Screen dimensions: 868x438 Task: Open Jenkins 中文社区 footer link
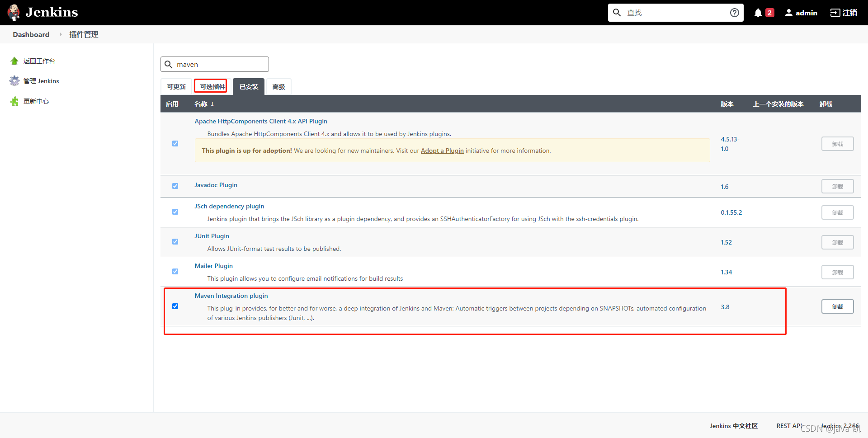[733, 426]
